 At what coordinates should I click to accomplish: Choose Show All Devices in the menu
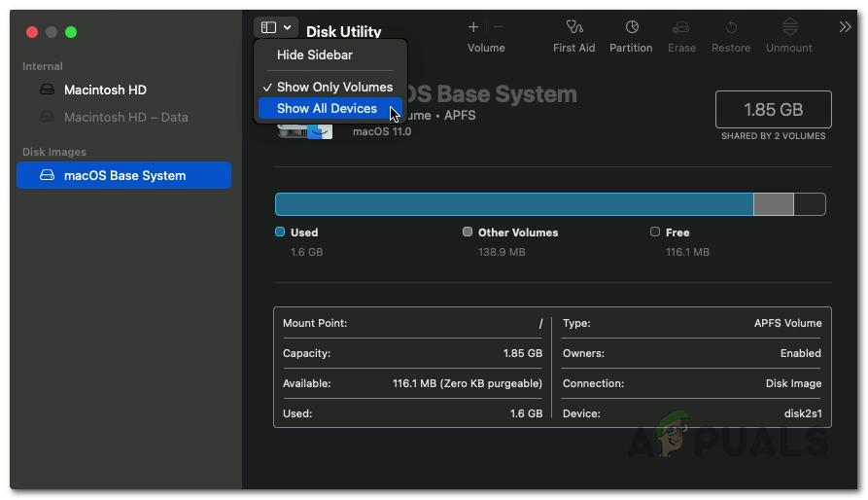pyautogui.click(x=328, y=108)
